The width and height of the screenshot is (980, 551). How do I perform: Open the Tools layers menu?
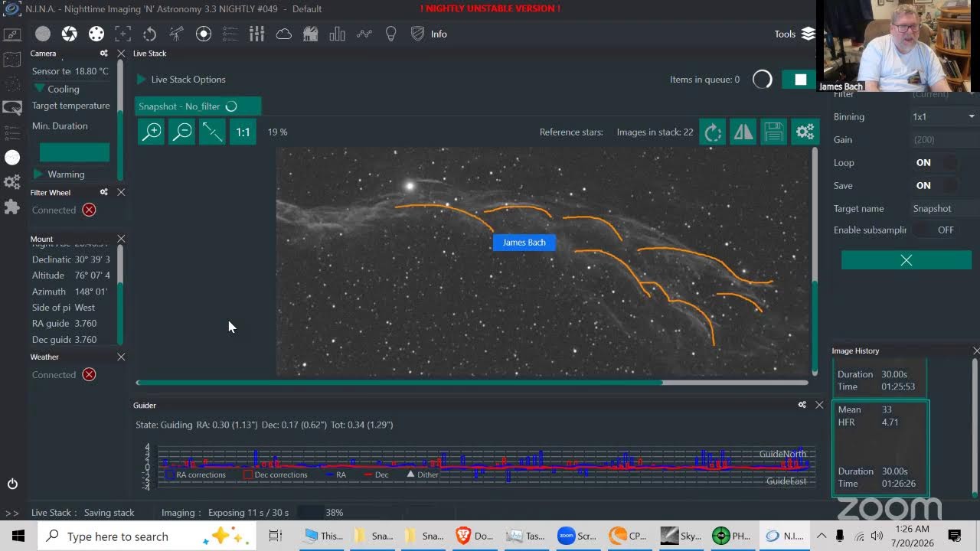pyautogui.click(x=795, y=34)
